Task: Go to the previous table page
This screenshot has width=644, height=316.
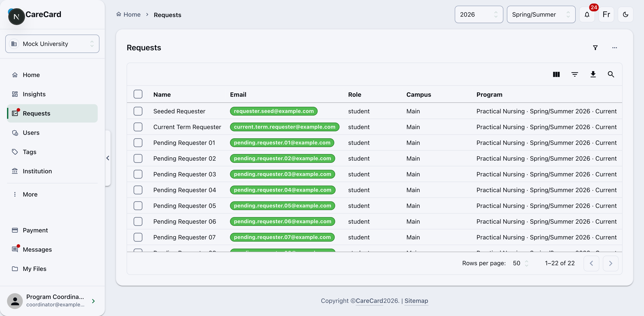Action: click(591, 263)
